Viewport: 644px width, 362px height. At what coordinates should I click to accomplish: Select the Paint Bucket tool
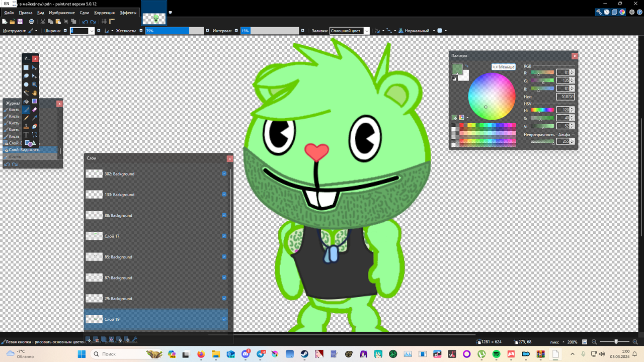coord(26,101)
